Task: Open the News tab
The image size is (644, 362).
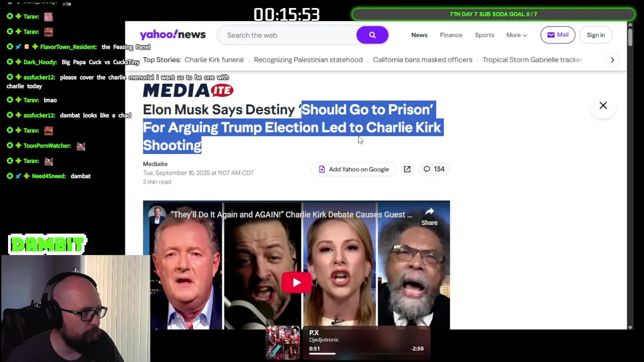Action: pyautogui.click(x=419, y=35)
